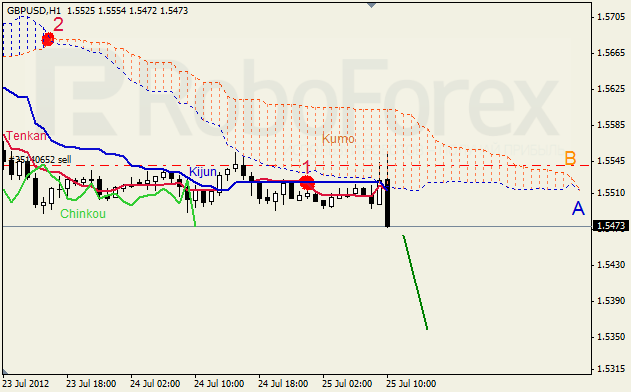Viewport: 631px width, 392px height.
Task: Click time axis label 24 Jul 02:00
Action: pos(155,384)
